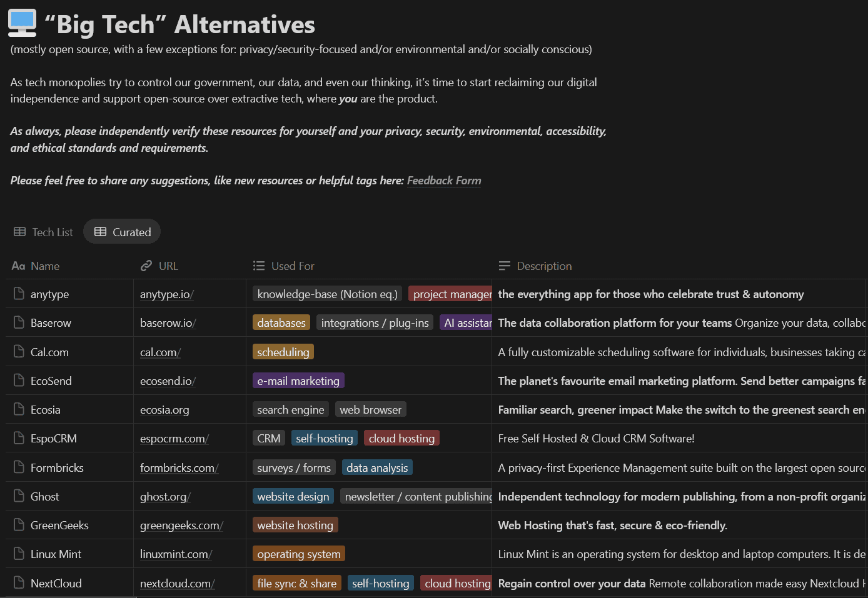The image size is (868, 598).
Task: Click the page icon next to Linux Mint
Action: pos(17,554)
